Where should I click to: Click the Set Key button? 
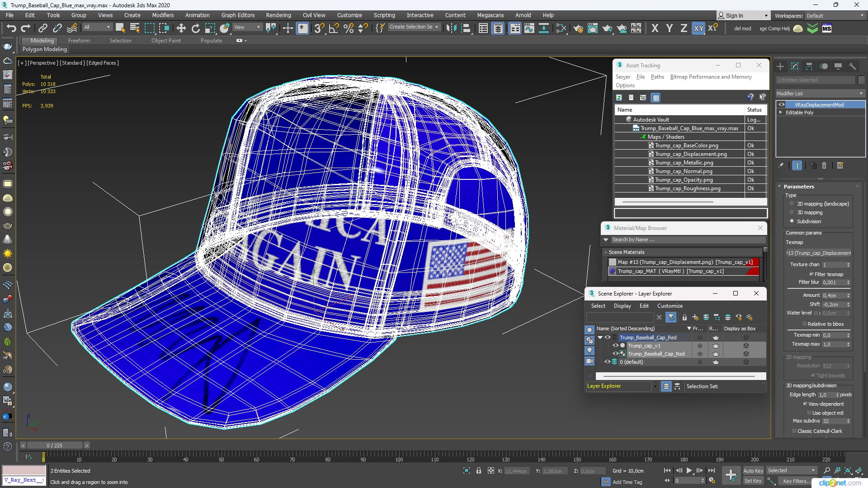(x=753, y=481)
